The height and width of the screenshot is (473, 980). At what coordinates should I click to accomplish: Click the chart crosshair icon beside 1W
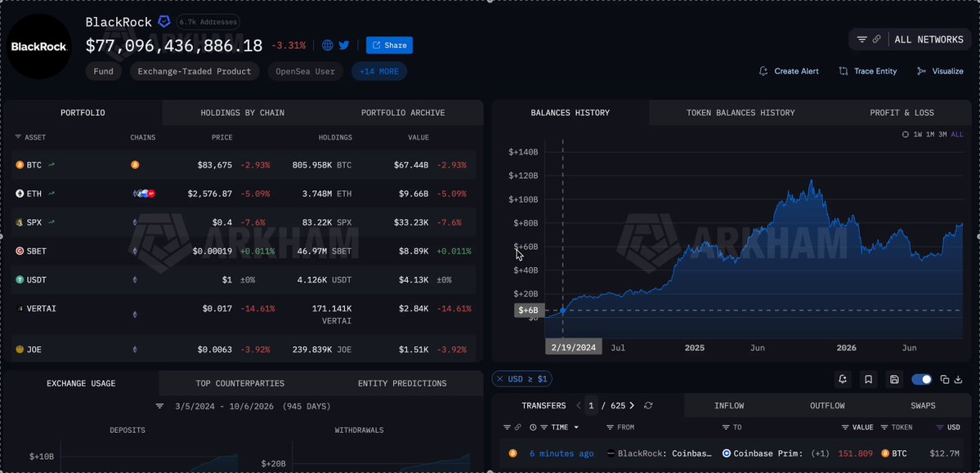point(906,134)
